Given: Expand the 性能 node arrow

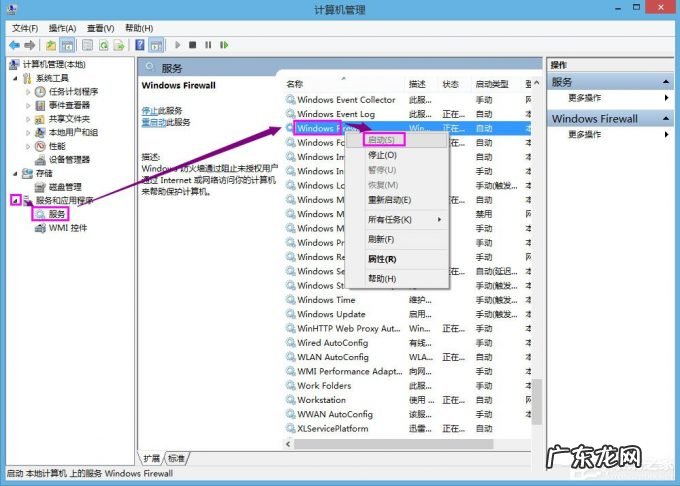Looking at the screenshot, I should (x=28, y=146).
